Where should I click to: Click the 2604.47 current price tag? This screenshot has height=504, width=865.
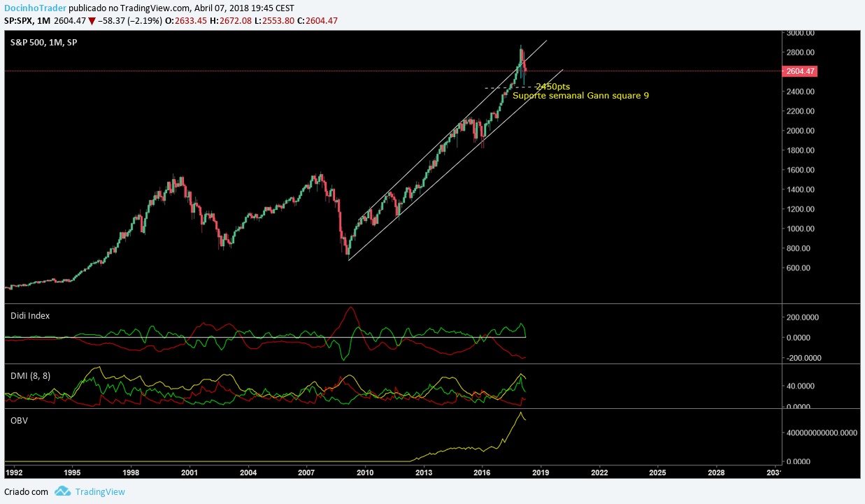(801, 71)
